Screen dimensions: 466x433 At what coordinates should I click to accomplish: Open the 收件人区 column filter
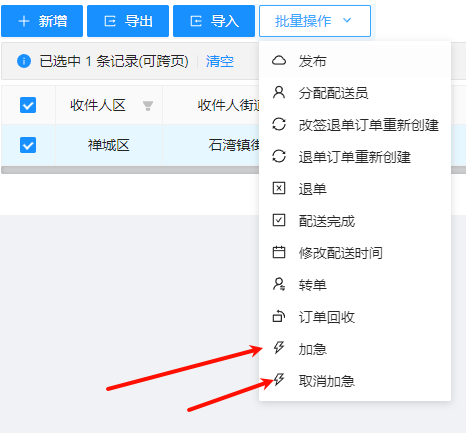point(148,106)
